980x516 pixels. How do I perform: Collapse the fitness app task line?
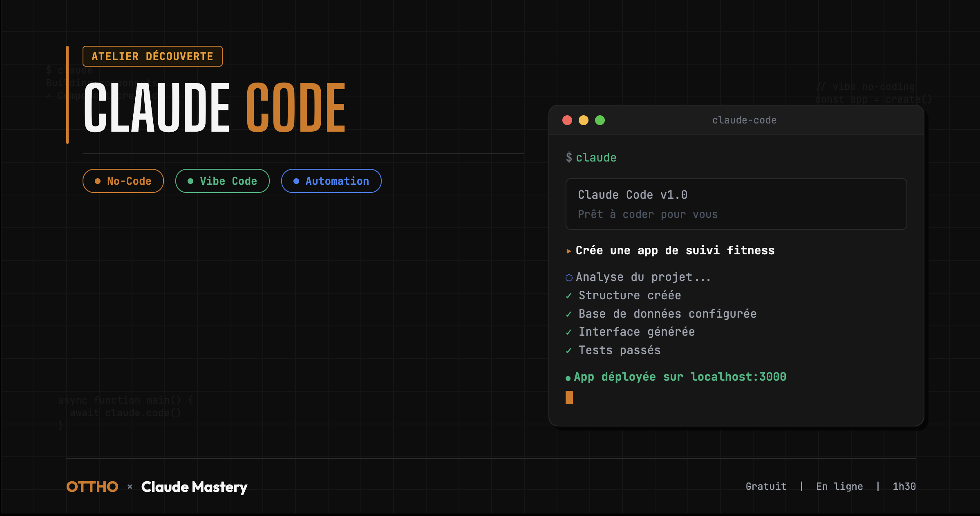coord(675,250)
